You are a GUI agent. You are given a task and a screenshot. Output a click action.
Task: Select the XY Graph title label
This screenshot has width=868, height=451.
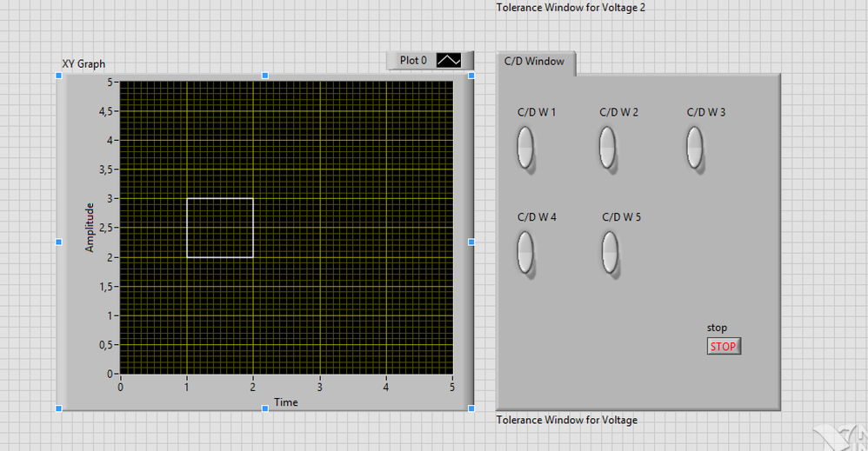[x=83, y=63]
